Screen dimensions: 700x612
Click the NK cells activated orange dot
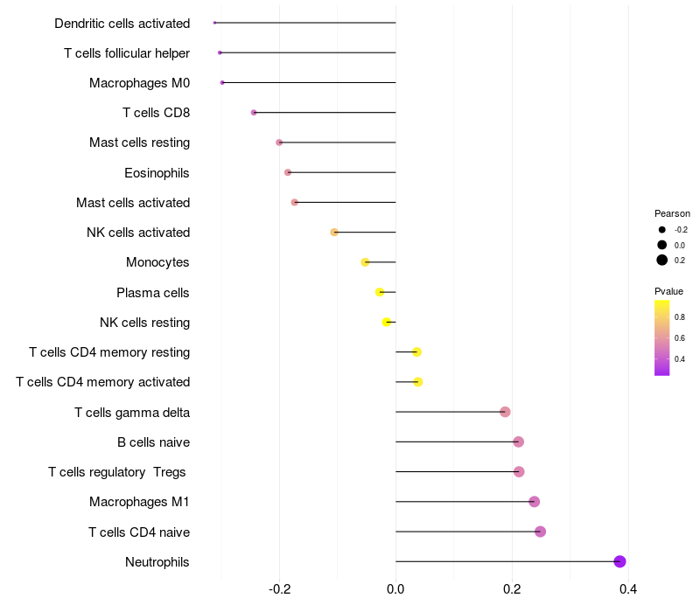(x=334, y=232)
